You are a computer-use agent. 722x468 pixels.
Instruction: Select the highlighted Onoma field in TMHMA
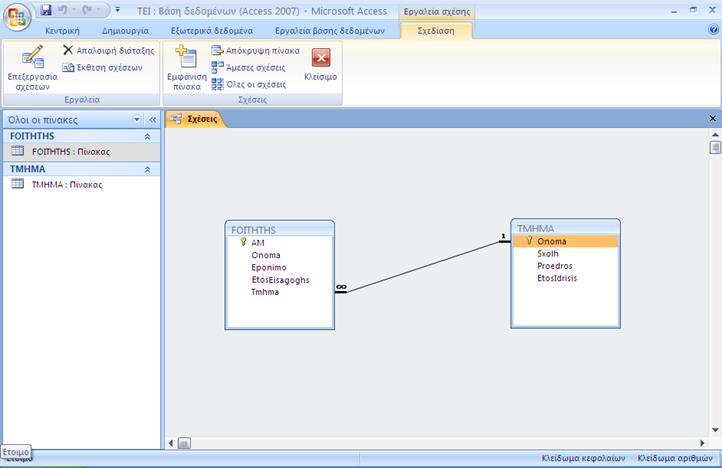click(565, 241)
